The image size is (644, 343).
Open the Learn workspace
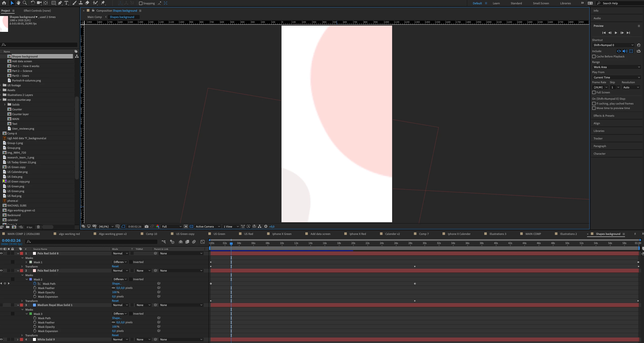tap(496, 3)
